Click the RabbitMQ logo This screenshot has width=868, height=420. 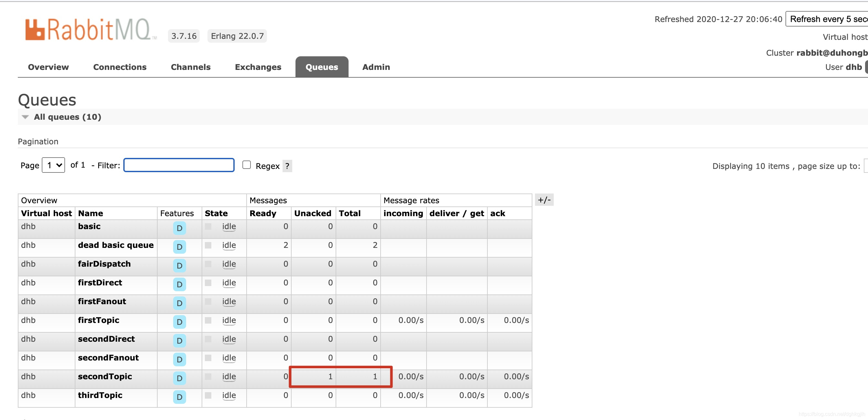91,30
